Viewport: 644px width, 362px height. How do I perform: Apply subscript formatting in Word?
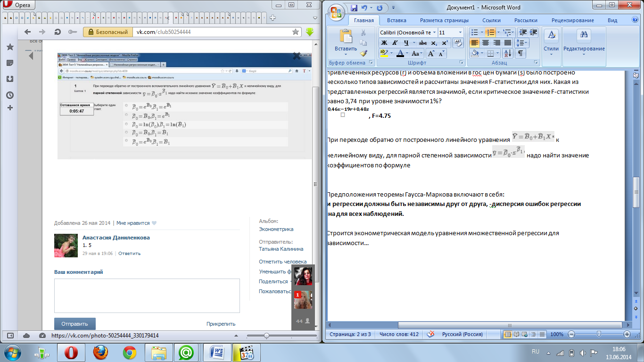[434, 43]
